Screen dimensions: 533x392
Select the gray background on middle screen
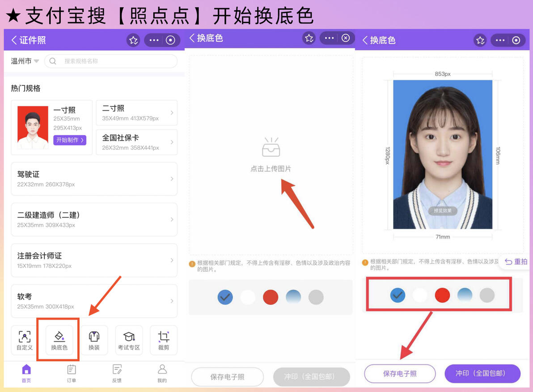coord(316,297)
